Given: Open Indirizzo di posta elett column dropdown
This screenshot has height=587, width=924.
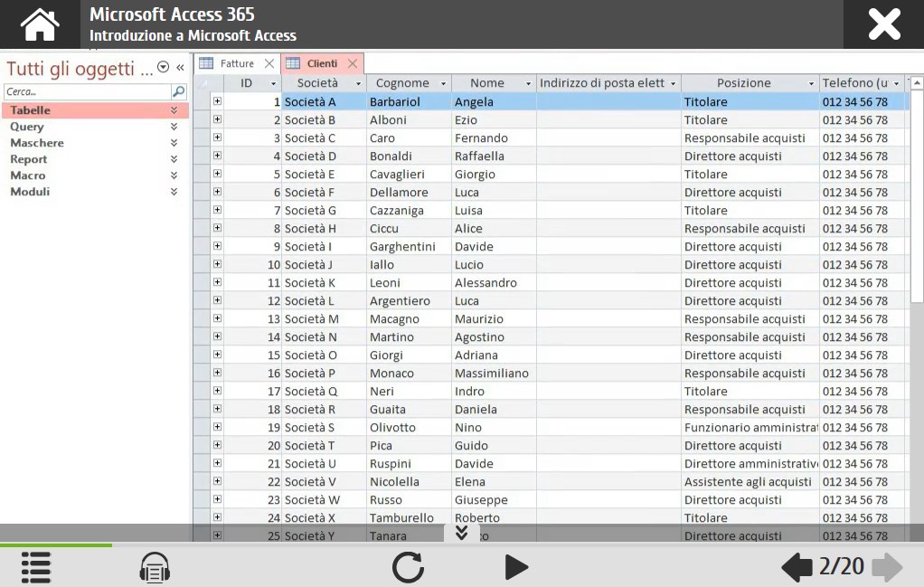Looking at the screenshot, I should pyautogui.click(x=673, y=84).
